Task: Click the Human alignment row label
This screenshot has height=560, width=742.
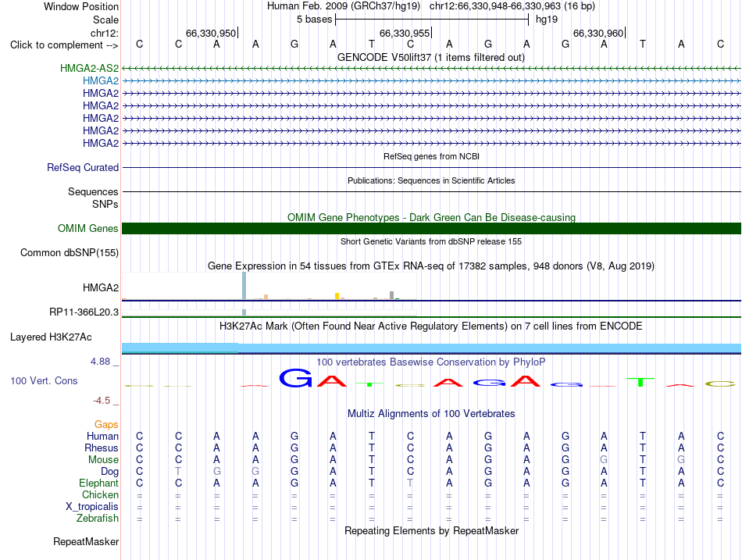Action: 102,436
